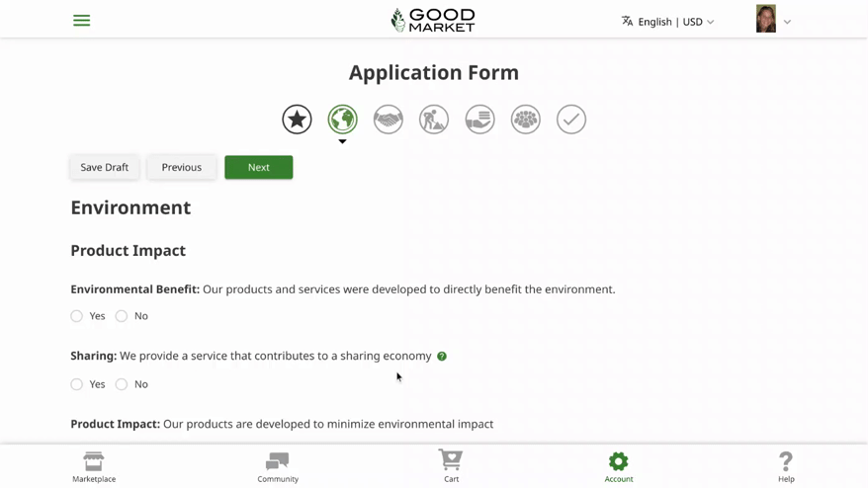Click the Save Draft button
Screen dimensions: 868x488
105,167
